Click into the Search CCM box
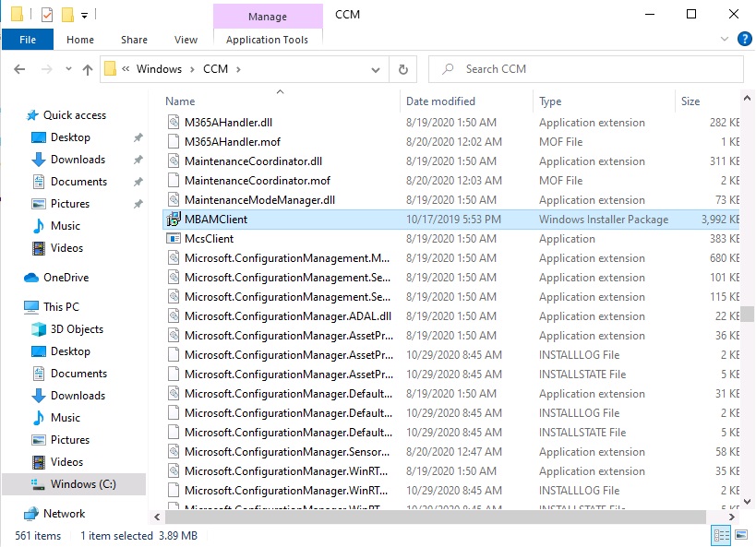This screenshot has height=547, width=756. [x=586, y=69]
